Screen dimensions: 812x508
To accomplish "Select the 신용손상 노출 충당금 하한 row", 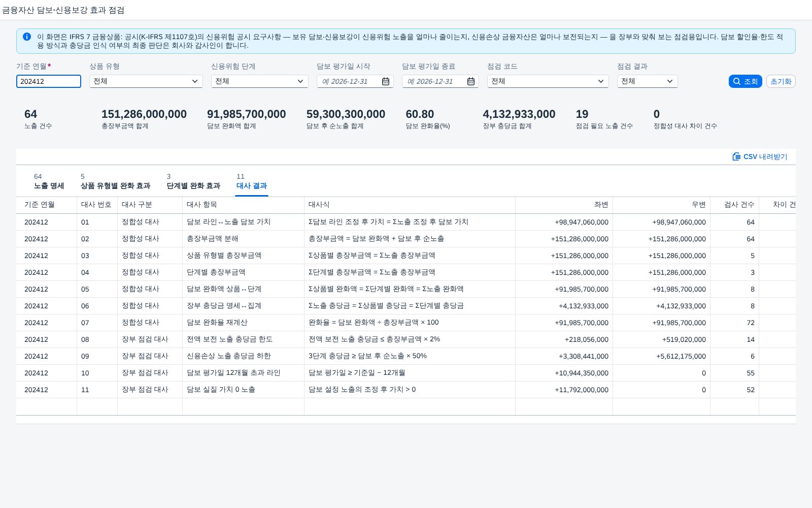I will click(x=406, y=356).
